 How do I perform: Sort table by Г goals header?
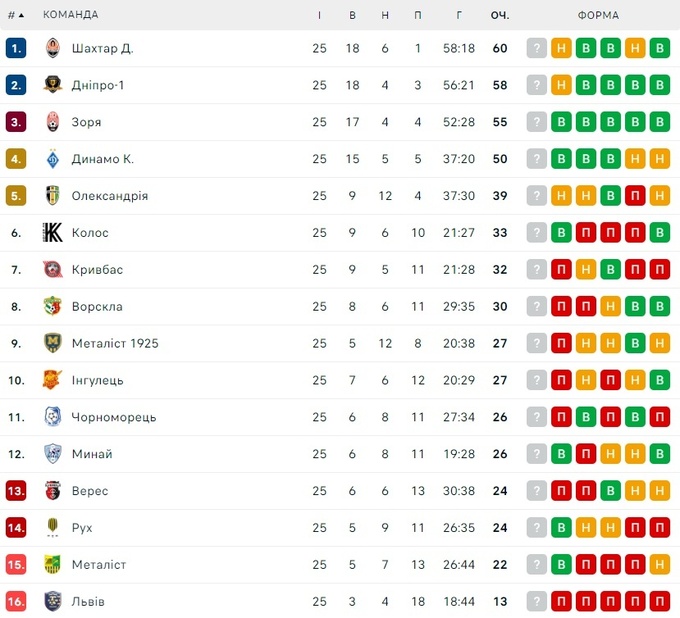459,15
